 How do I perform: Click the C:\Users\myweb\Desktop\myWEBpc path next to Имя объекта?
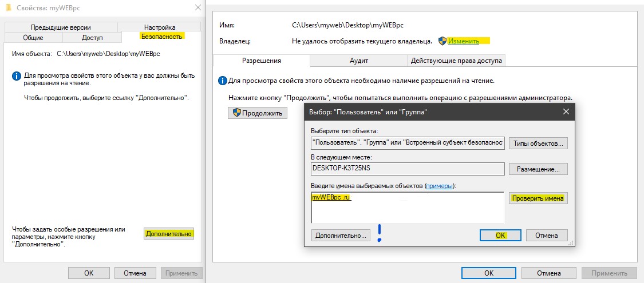[x=108, y=54]
